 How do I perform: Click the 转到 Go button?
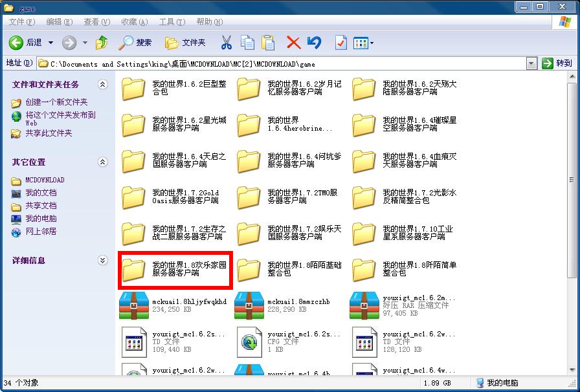coord(557,63)
